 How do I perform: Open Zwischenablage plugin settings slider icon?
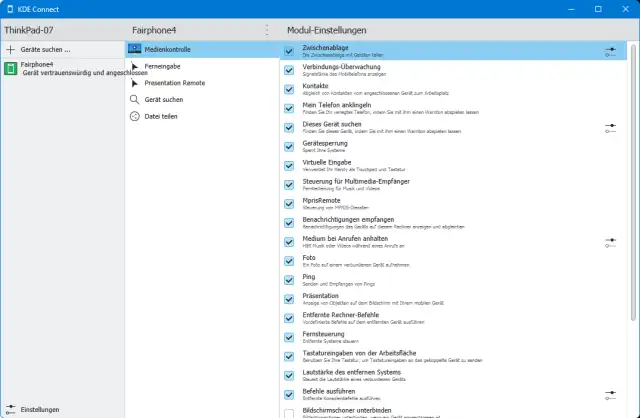(x=611, y=51)
